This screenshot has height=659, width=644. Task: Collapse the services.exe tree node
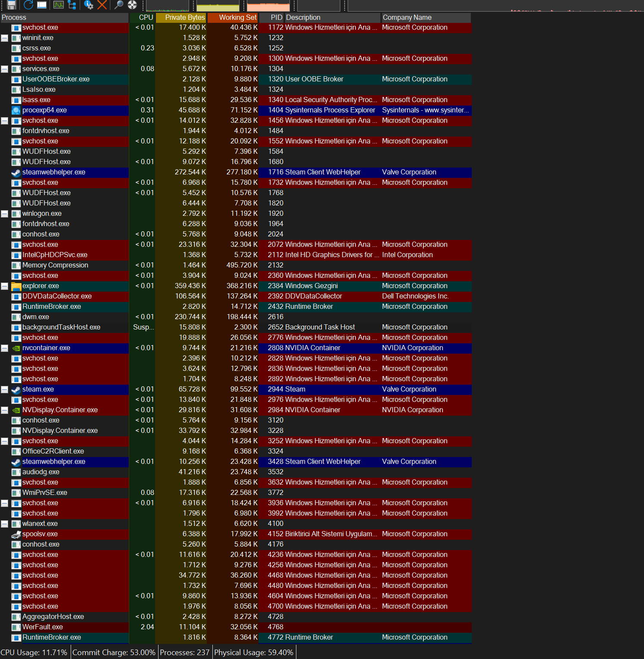click(x=4, y=69)
